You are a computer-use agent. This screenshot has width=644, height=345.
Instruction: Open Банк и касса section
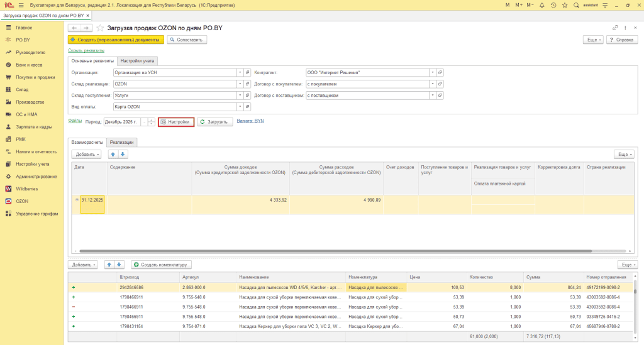point(29,65)
